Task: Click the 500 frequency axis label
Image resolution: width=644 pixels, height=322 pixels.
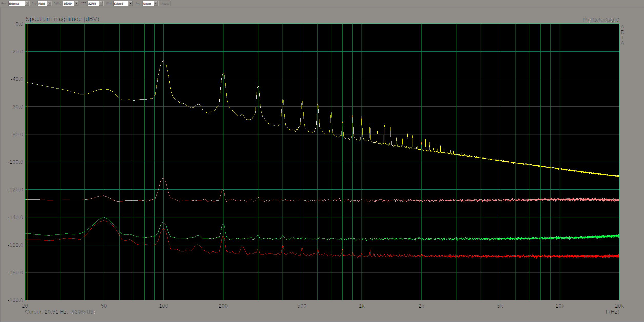Action: click(302, 306)
